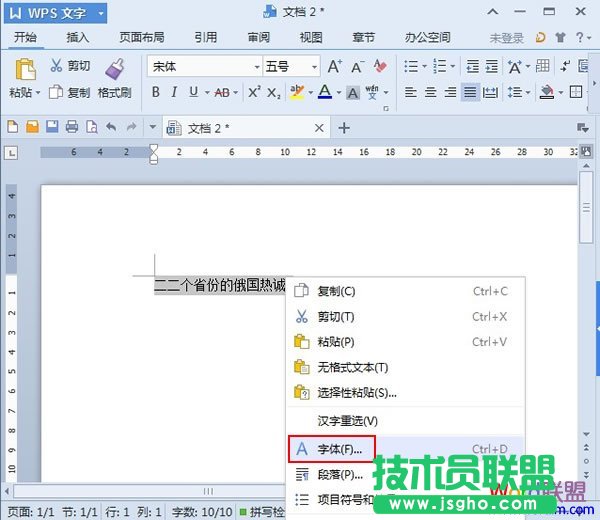
Task: Click the phonetic guide wén icon
Action: (x=372, y=92)
